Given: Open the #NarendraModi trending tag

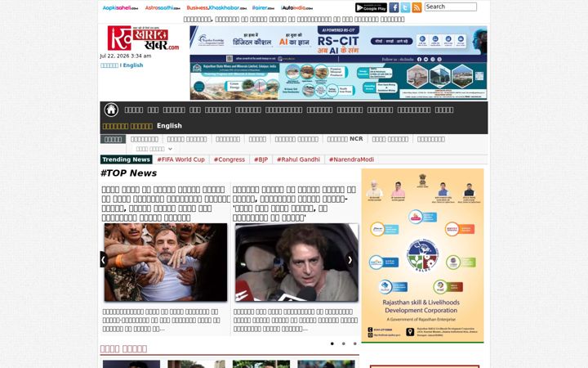Looking at the screenshot, I should click(x=351, y=159).
